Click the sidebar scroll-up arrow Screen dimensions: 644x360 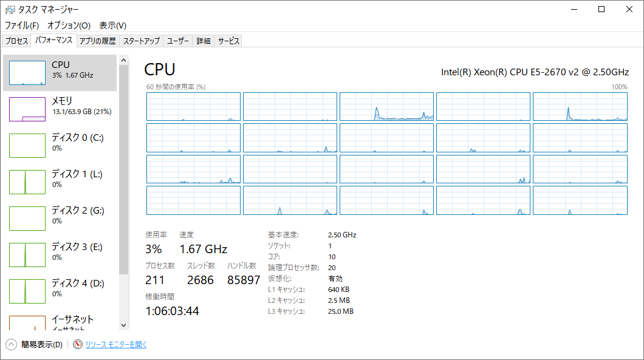coord(123,60)
